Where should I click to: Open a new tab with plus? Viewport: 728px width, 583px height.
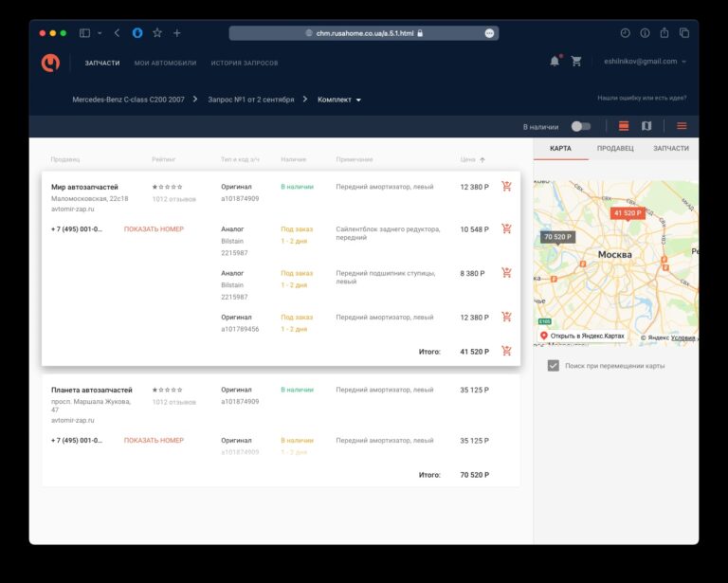(x=177, y=33)
